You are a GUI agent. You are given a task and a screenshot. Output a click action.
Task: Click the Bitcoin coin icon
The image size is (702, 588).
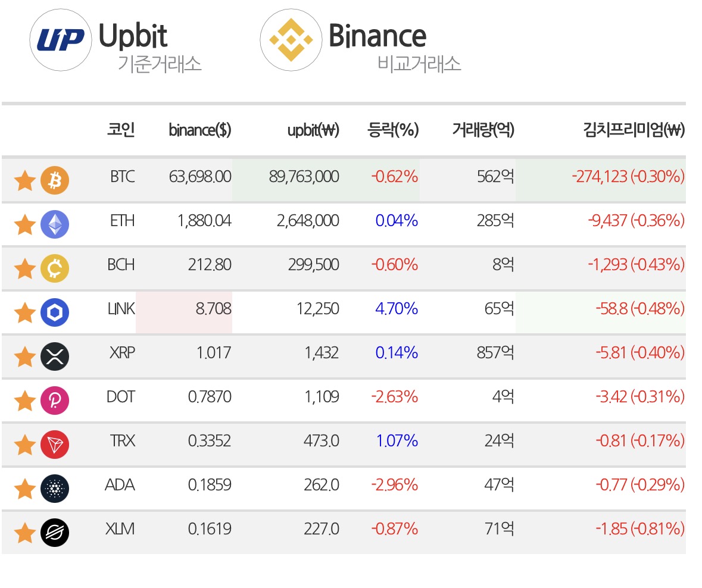(x=55, y=180)
